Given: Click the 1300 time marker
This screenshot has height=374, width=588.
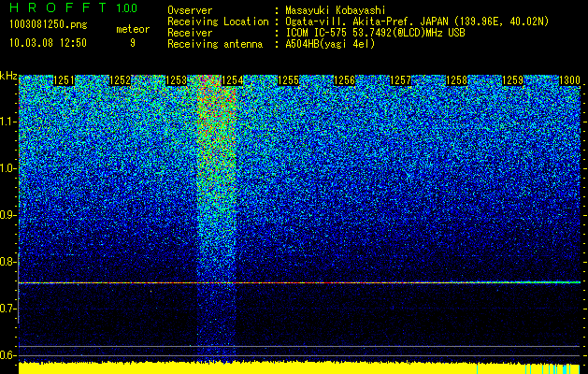Looking at the screenshot, I should 569,80.
